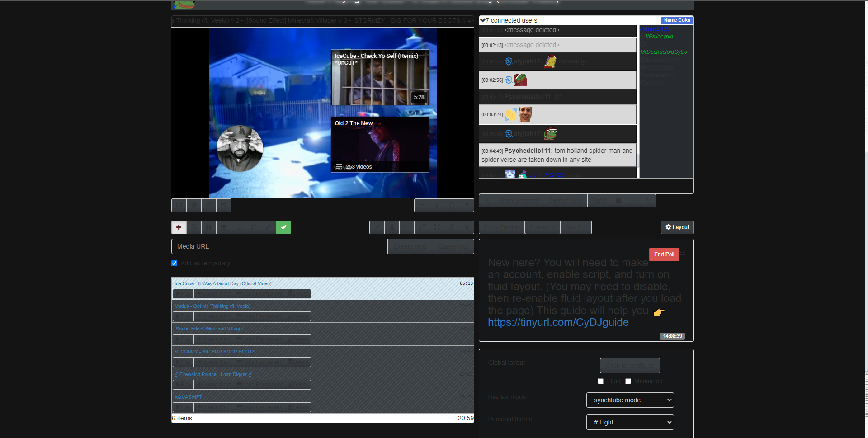
Task: Click the wrench icon in playlist toolbar
Action: pos(269,227)
